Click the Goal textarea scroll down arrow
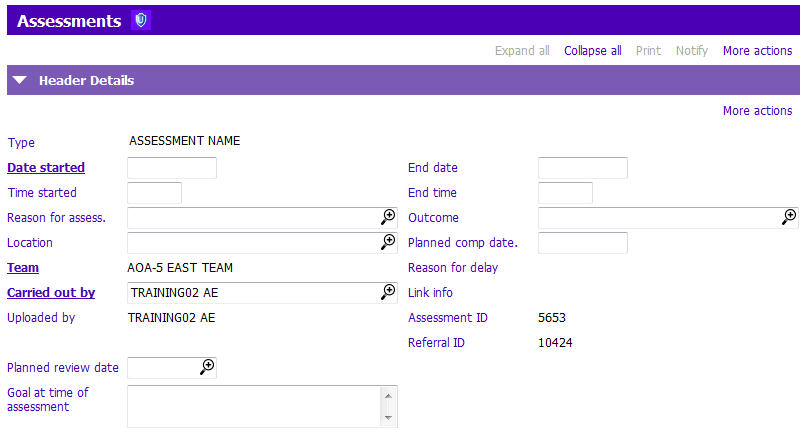This screenshot has height=433, width=805. [388, 418]
